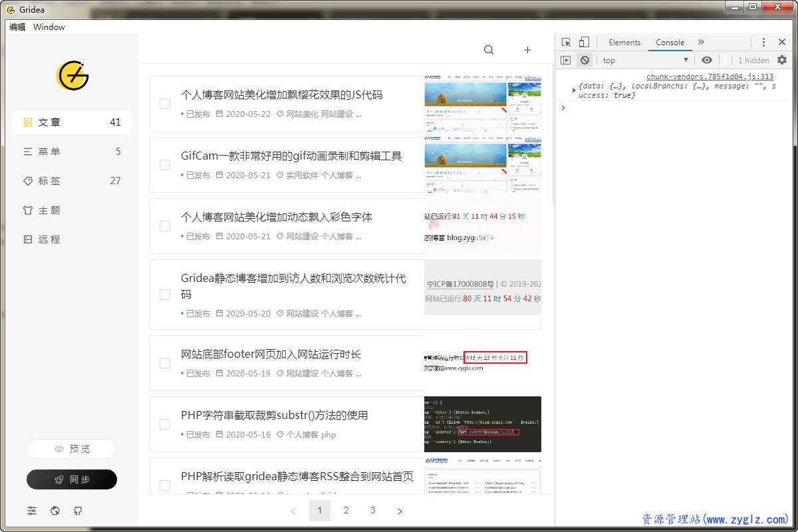Screen dimensions: 798x532
Task: Go to page 3 in pagination
Action: (x=373, y=511)
